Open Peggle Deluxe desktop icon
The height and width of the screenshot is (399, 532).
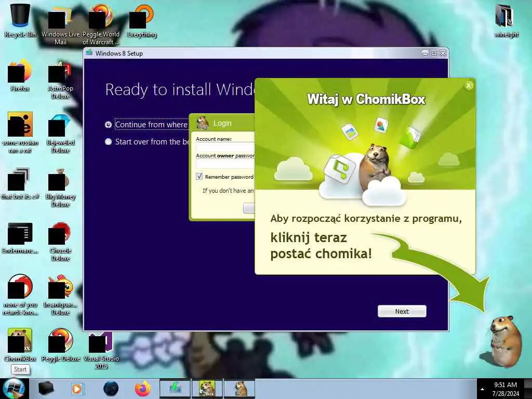(60, 345)
